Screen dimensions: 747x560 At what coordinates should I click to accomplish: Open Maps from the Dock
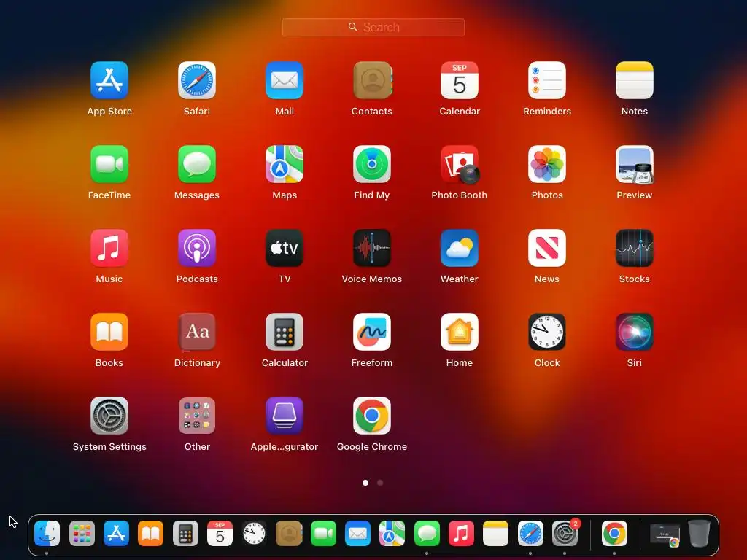pos(392,533)
